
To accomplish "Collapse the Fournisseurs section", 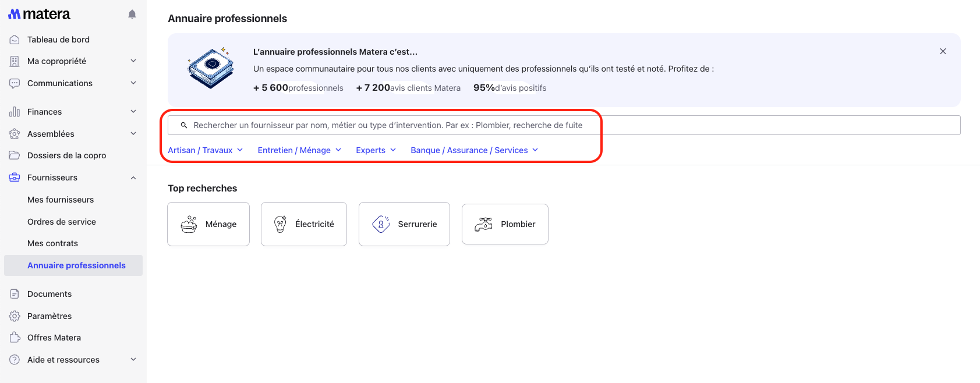I will pyautogui.click(x=133, y=178).
